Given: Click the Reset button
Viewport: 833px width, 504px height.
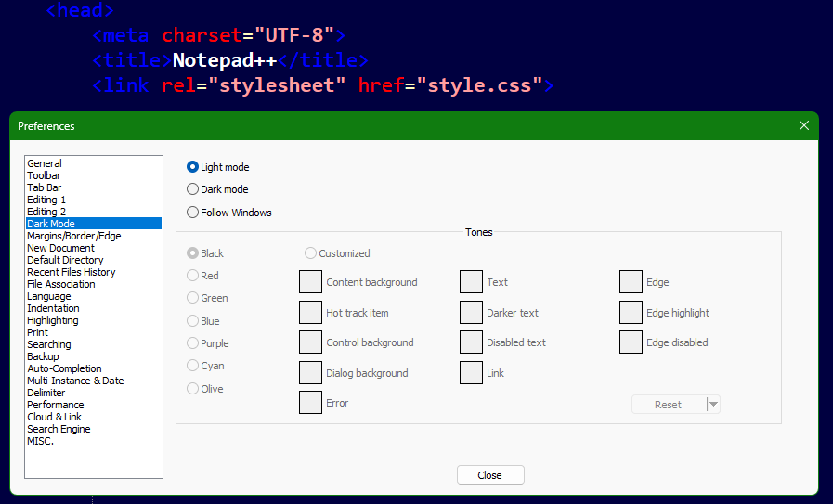Looking at the screenshot, I should pyautogui.click(x=668, y=405).
